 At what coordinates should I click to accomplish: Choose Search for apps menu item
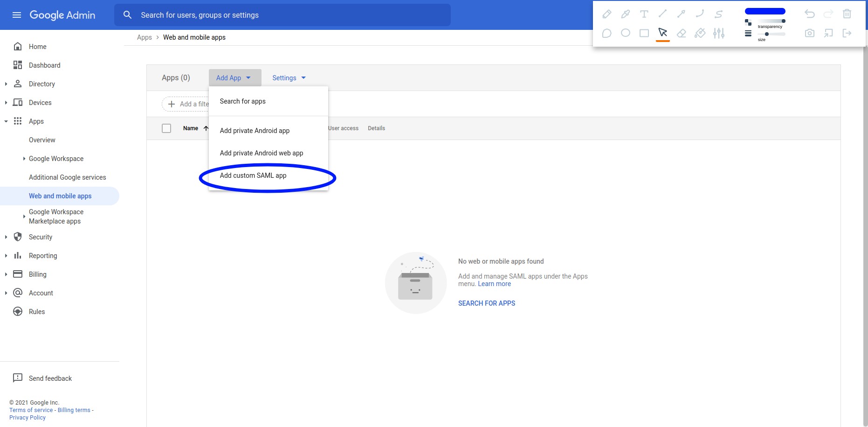[x=269, y=101]
